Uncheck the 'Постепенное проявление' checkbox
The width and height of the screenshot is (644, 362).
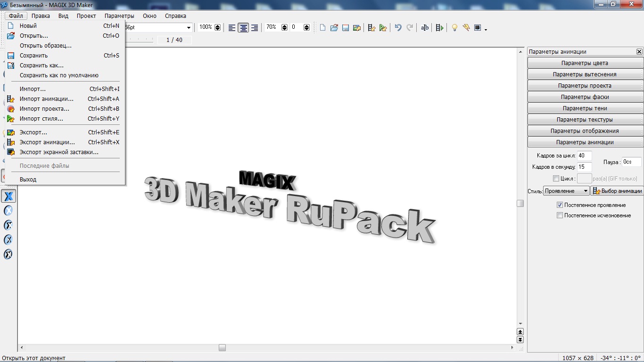[x=560, y=205]
